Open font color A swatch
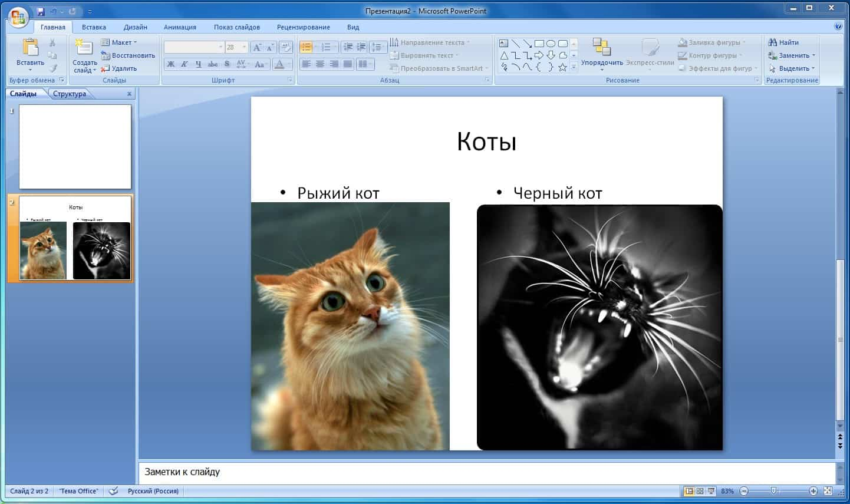Viewport: 850px width, 504px height. (x=279, y=64)
